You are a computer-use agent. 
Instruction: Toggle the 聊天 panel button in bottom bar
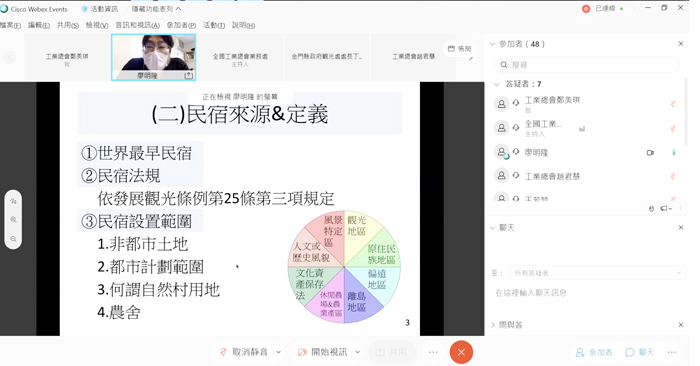point(640,353)
